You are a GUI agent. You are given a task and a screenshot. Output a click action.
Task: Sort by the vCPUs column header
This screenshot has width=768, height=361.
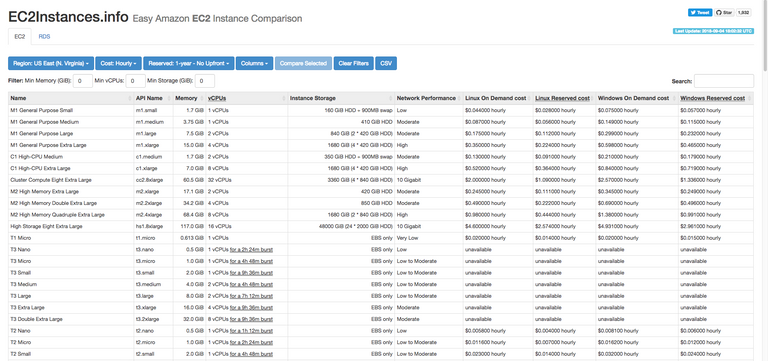click(x=246, y=98)
